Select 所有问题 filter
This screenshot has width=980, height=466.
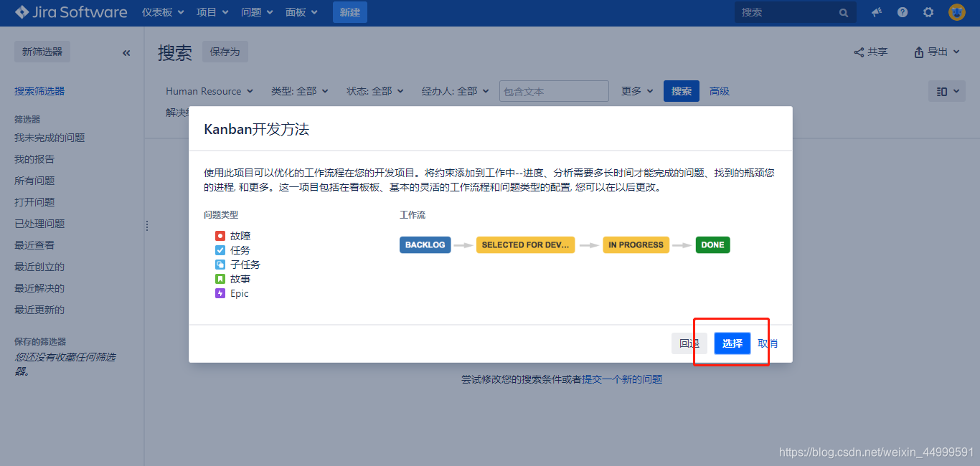[34, 181]
